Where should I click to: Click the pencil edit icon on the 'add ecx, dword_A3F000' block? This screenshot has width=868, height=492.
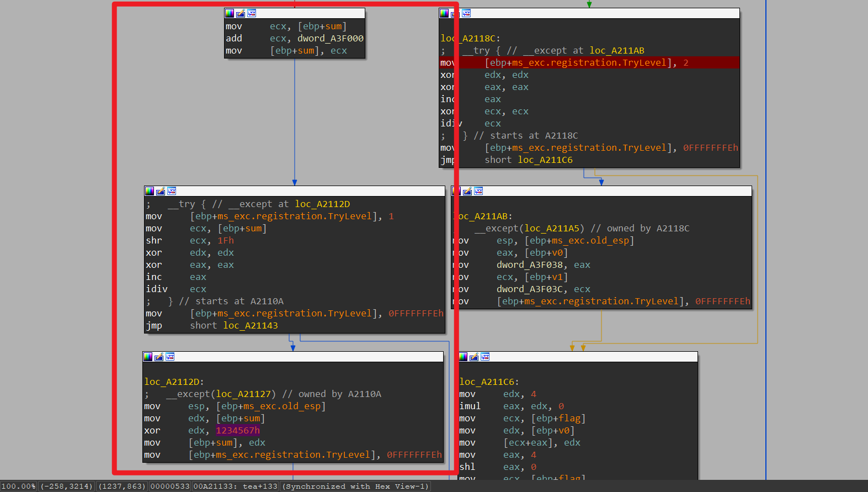[x=241, y=13]
